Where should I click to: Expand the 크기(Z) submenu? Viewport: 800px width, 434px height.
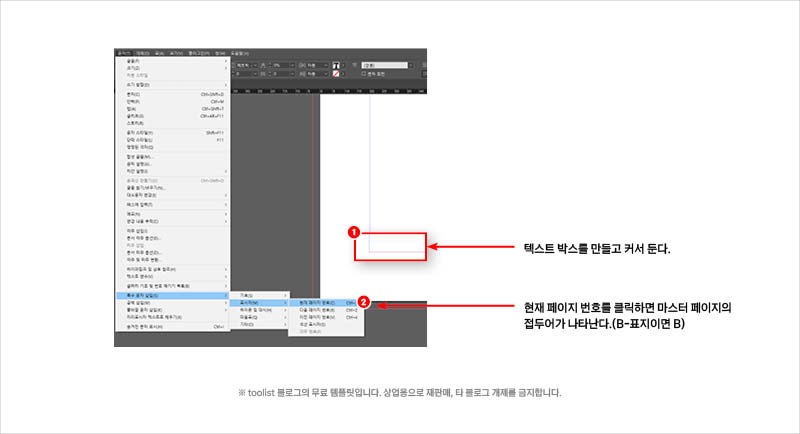pyautogui.click(x=172, y=68)
